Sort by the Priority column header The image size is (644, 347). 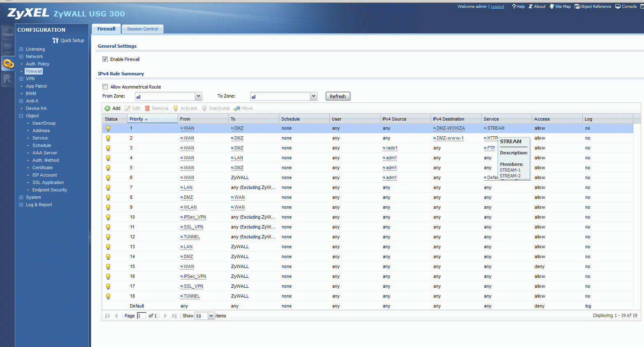153,119
